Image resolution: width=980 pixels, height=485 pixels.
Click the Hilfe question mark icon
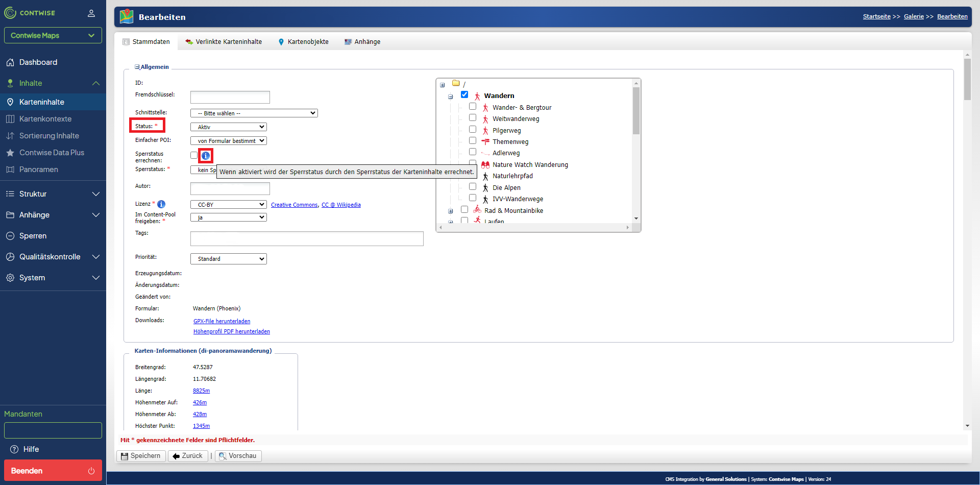[x=14, y=449]
